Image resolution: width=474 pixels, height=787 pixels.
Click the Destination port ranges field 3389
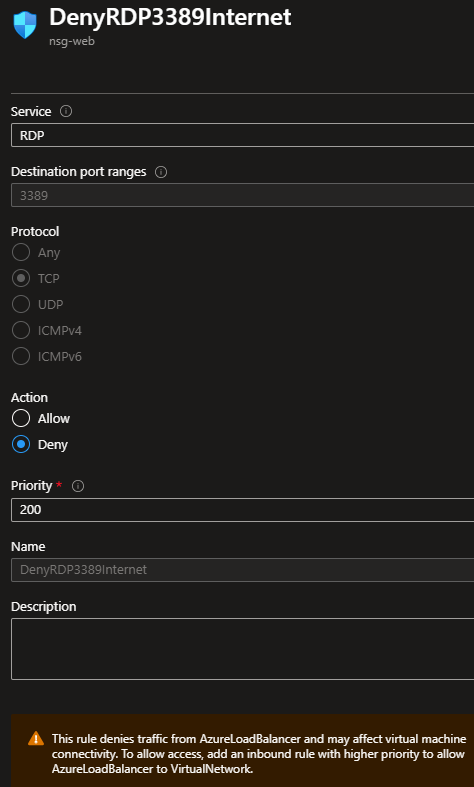coord(243,195)
